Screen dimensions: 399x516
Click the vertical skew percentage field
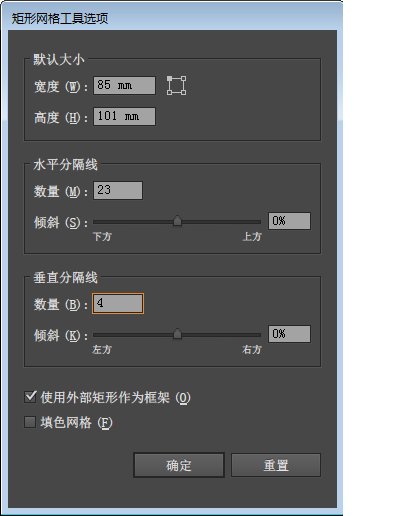[x=289, y=334]
